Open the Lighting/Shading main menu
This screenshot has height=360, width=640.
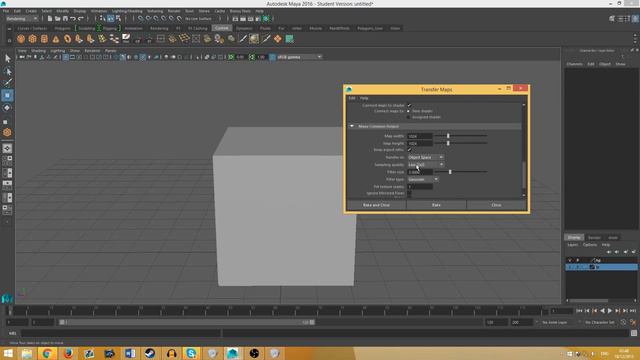[127, 11]
